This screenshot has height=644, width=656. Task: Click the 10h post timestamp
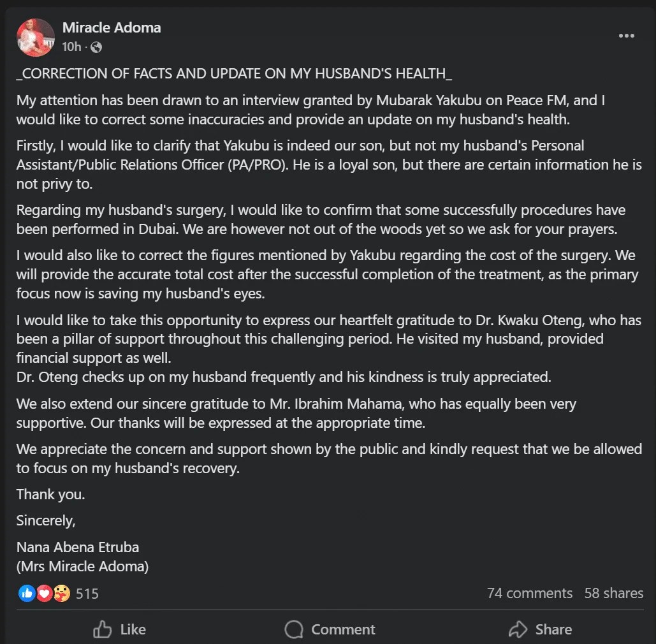coord(71,47)
